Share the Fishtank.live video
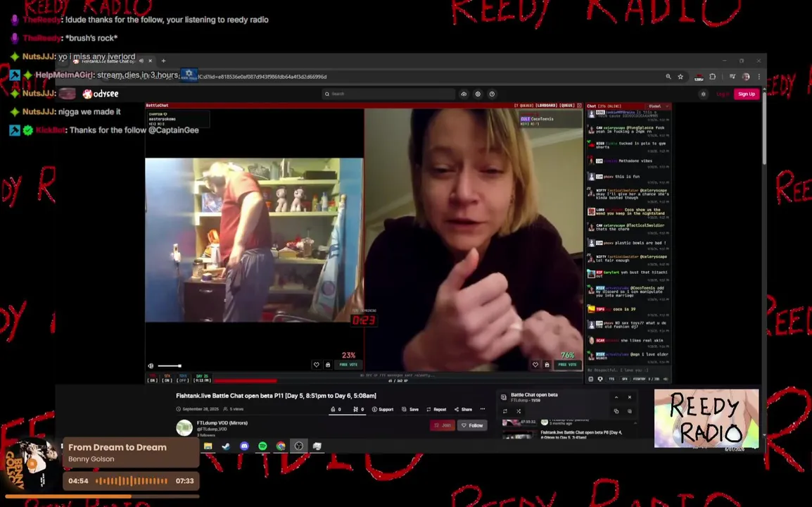 point(464,409)
